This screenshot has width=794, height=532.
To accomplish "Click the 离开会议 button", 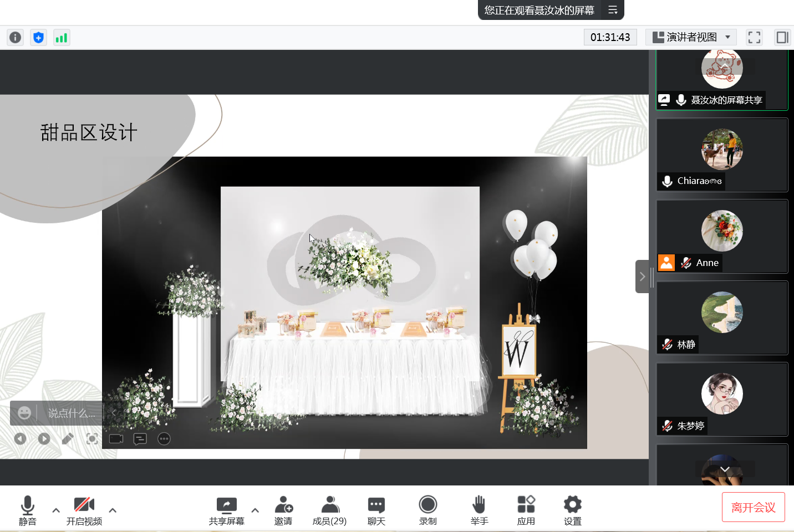I will 753,507.
